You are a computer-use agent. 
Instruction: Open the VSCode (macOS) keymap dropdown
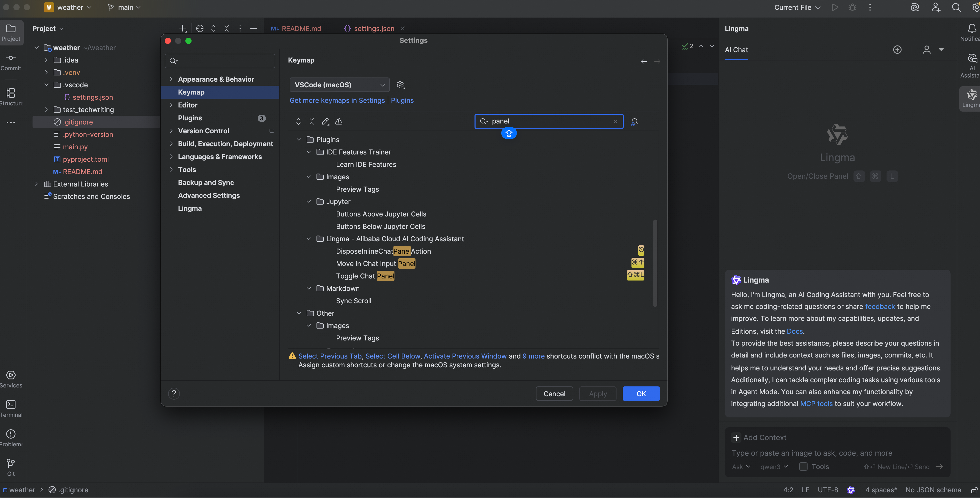pyautogui.click(x=339, y=85)
